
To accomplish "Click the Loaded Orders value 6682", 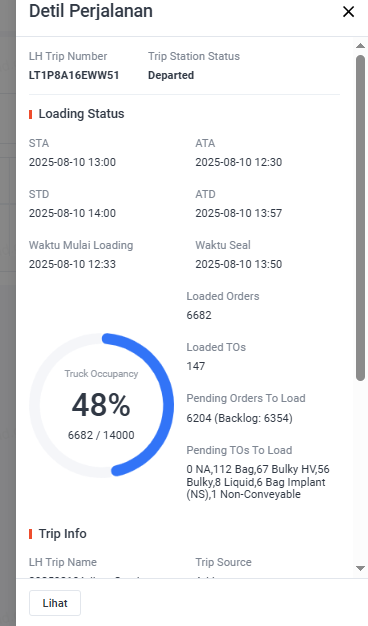I will (199, 315).
